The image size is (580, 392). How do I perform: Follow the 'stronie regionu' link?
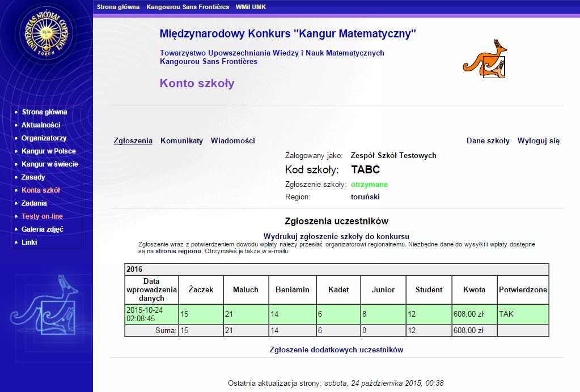pos(178,252)
